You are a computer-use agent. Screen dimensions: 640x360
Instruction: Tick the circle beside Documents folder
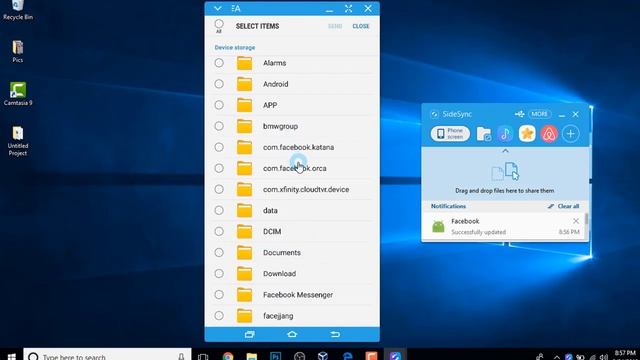(219, 252)
